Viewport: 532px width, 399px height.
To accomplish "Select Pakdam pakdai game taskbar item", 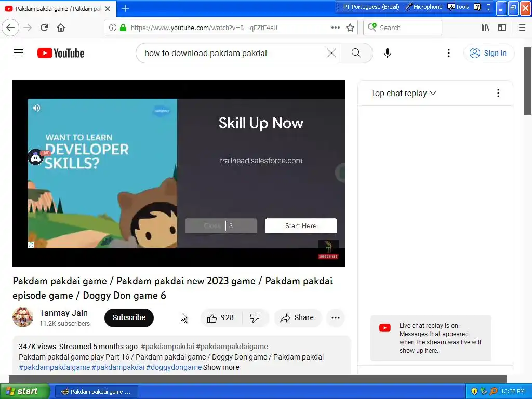I will click(x=96, y=392).
